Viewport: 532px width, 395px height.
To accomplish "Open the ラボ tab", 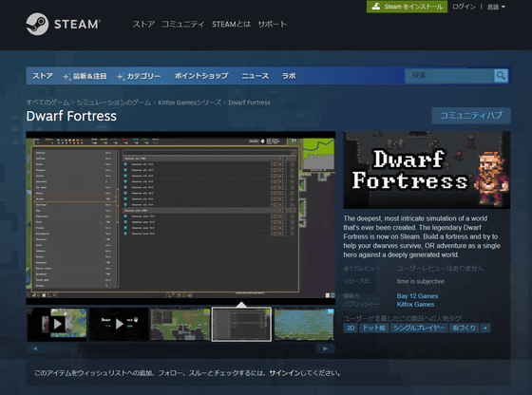I will click(x=289, y=76).
